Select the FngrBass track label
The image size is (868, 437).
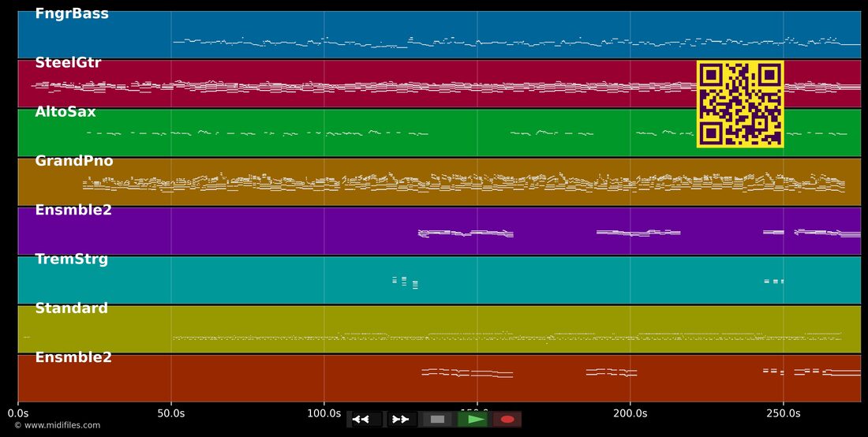point(72,14)
